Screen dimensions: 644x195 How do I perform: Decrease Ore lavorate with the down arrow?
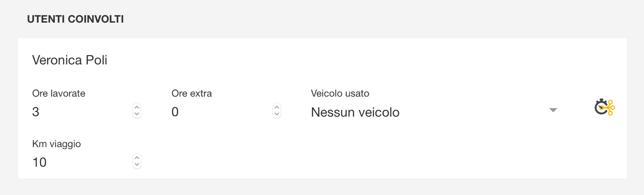pos(137,114)
